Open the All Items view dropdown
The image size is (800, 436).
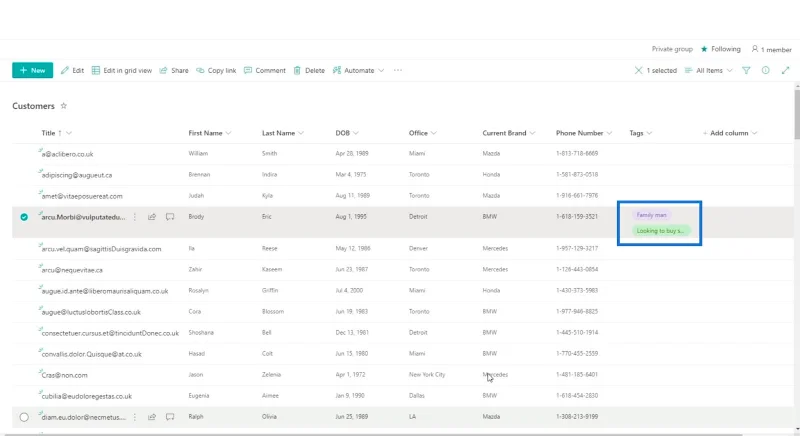pos(709,70)
